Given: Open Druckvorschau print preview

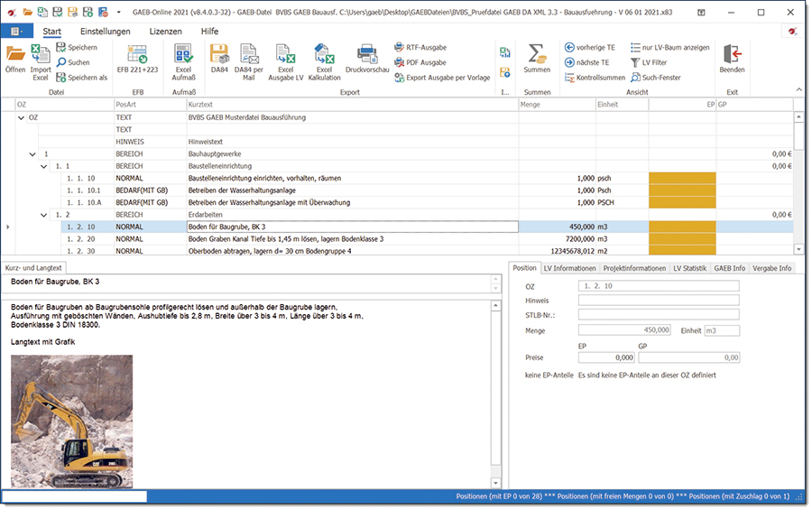Looking at the screenshot, I should click(x=366, y=54).
